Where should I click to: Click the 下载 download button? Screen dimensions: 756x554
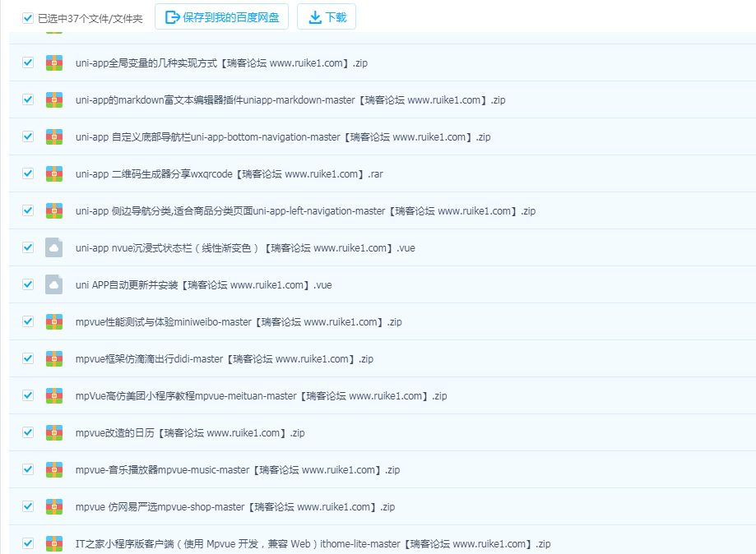(x=327, y=17)
